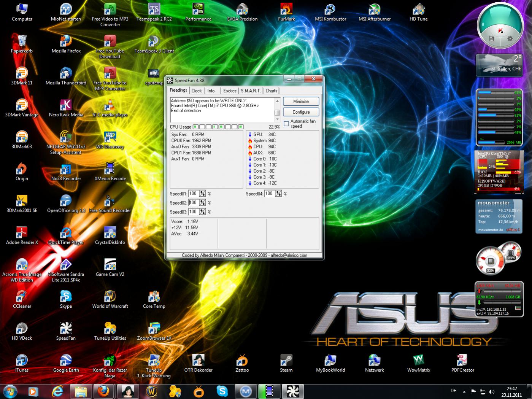Open the CrystalDiskInfo desktop icon
532x399 pixels.
(110, 235)
